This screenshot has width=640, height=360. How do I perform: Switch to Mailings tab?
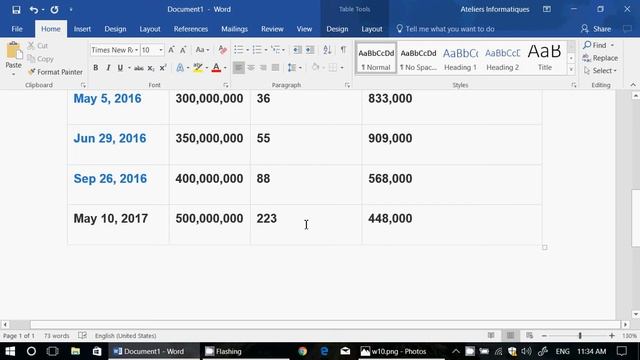(x=234, y=29)
